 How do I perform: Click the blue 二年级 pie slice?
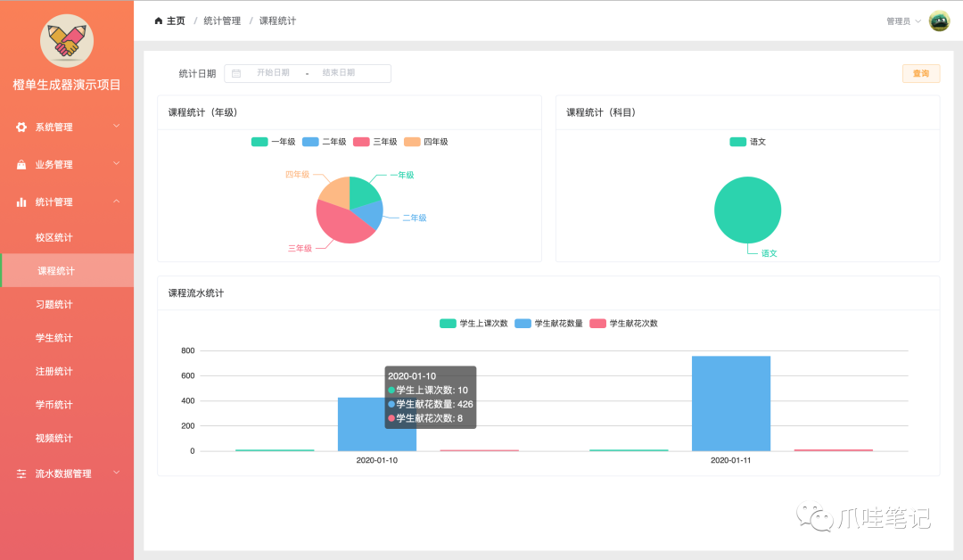click(370, 215)
